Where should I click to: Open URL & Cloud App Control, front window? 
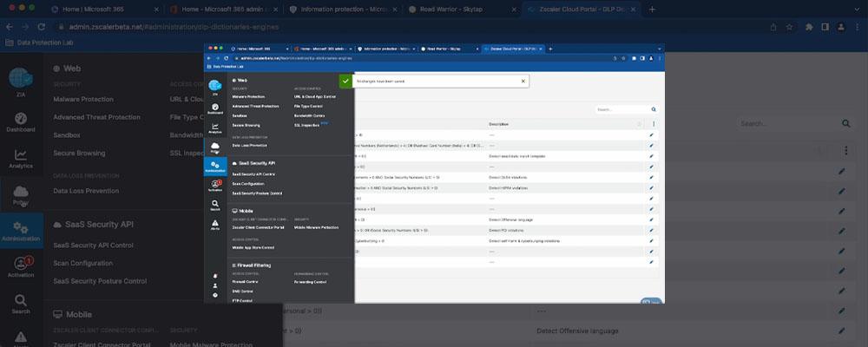[315, 96]
